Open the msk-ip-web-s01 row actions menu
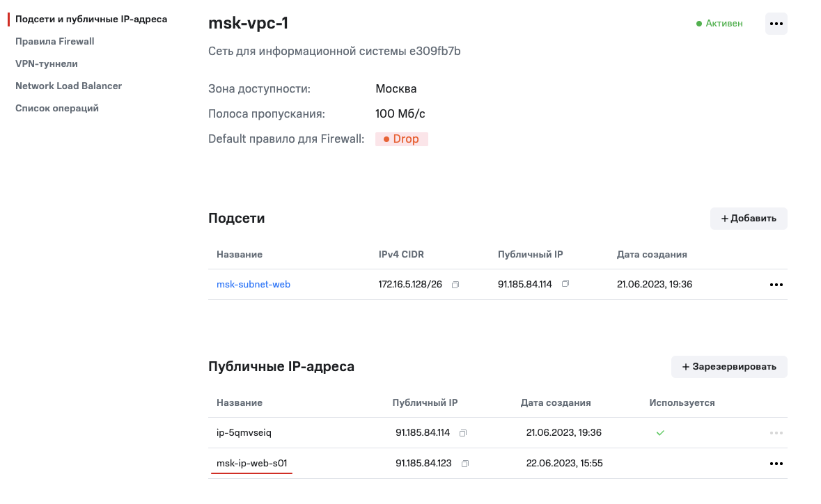Viewport: 821px width, 504px height. tap(776, 464)
